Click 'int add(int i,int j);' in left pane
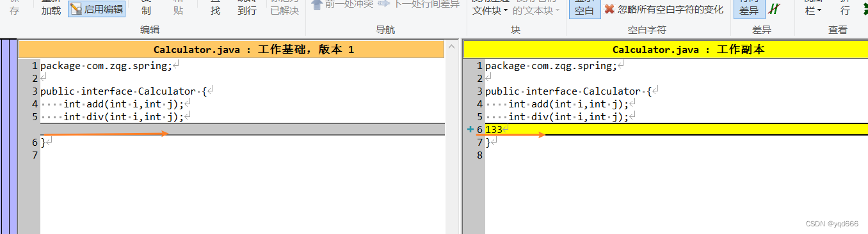The width and height of the screenshot is (868, 234). point(124,104)
